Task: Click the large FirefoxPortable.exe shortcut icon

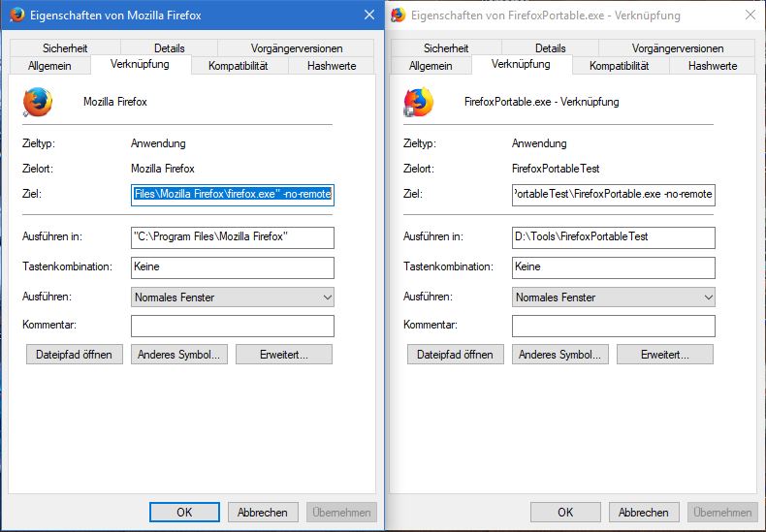Action: coord(419,102)
